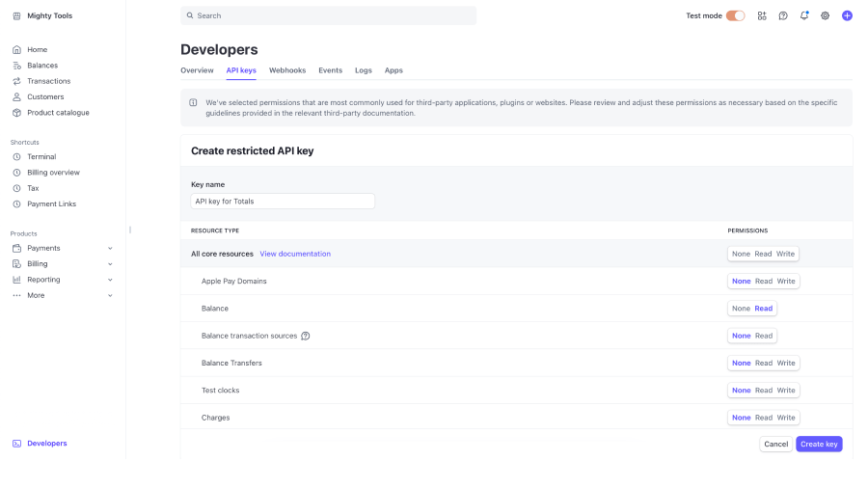Open Developers in the sidebar
The width and height of the screenshot is (868, 488).
click(x=47, y=444)
